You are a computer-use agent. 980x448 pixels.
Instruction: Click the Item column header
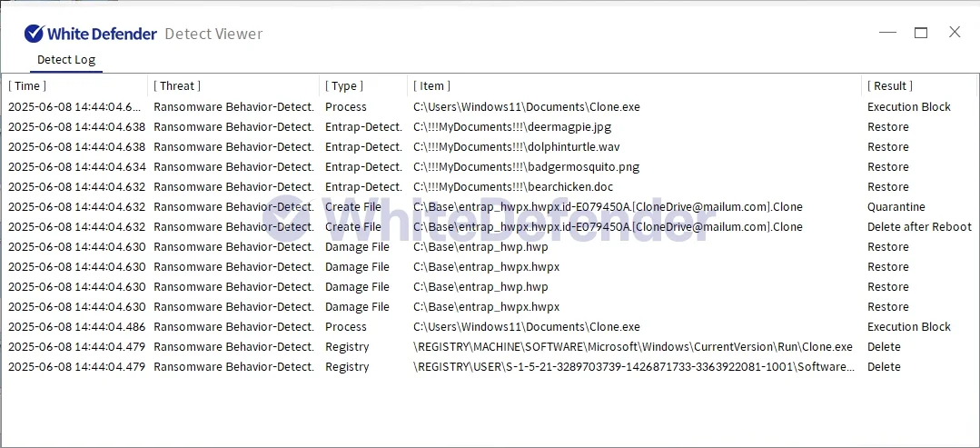(x=432, y=86)
